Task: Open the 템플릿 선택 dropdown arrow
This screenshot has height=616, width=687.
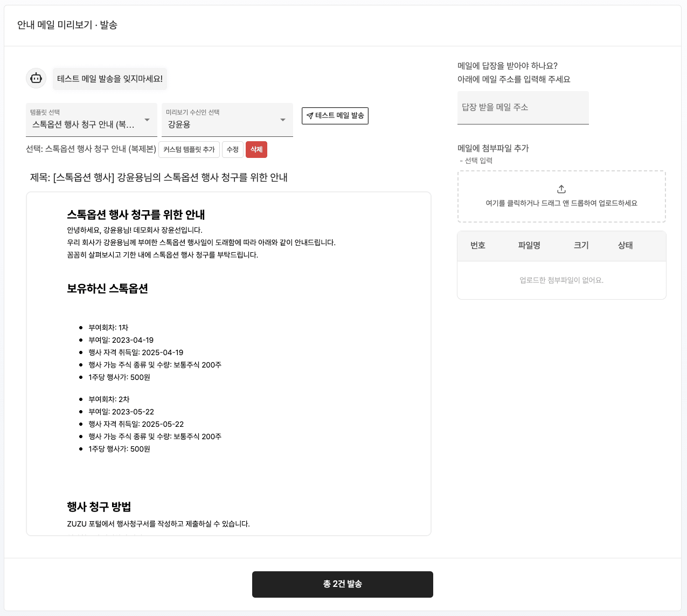Action: pyautogui.click(x=147, y=120)
